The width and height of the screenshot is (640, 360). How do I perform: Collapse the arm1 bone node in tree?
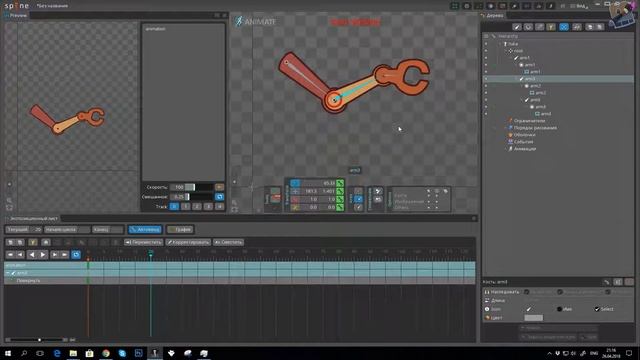click(x=511, y=58)
